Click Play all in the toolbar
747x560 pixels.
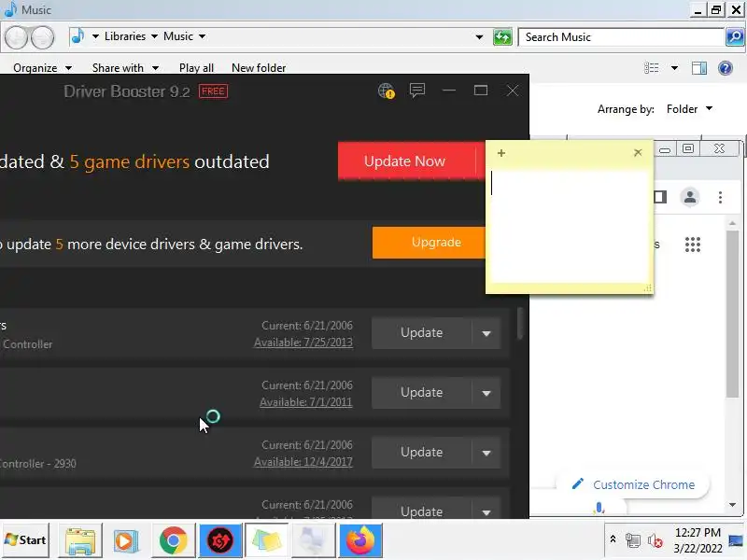pyautogui.click(x=196, y=68)
